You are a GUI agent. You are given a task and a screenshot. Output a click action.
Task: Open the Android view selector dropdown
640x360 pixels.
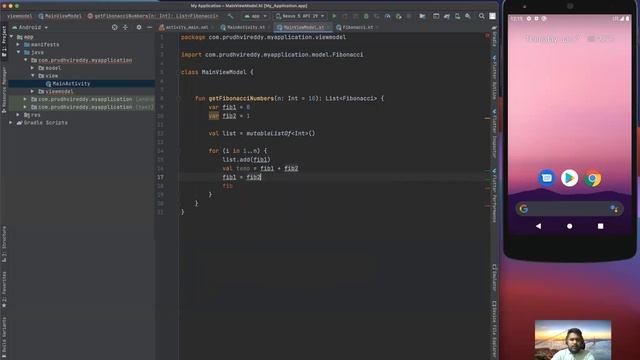coord(30,27)
